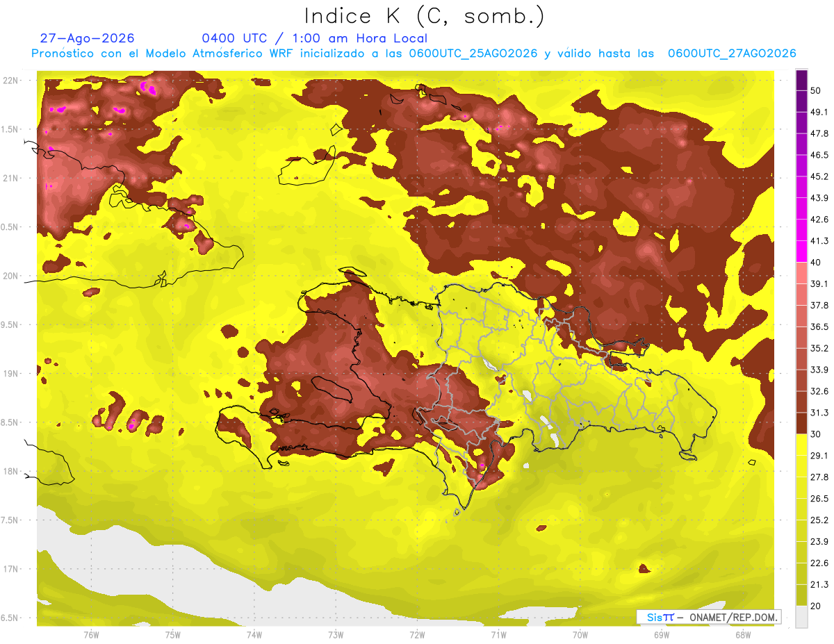Click the dark purple colorbar segment above 50
The height and width of the screenshot is (644, 834).
(801, 80)
